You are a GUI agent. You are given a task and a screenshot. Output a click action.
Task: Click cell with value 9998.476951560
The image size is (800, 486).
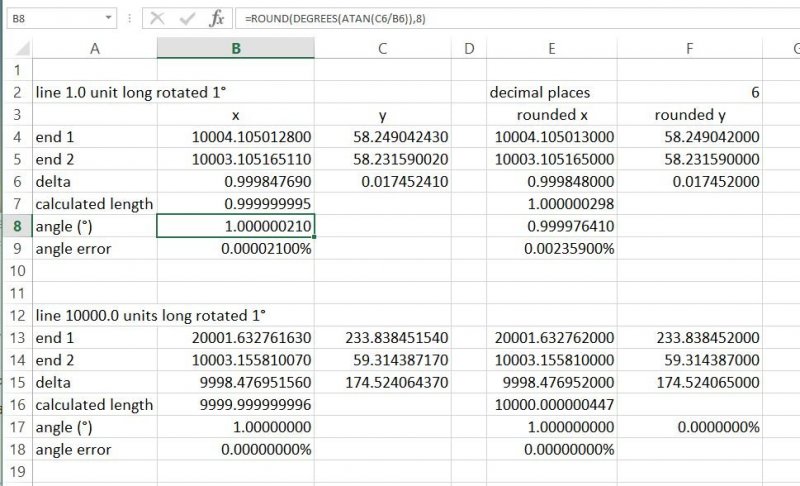tap(236, 382)
